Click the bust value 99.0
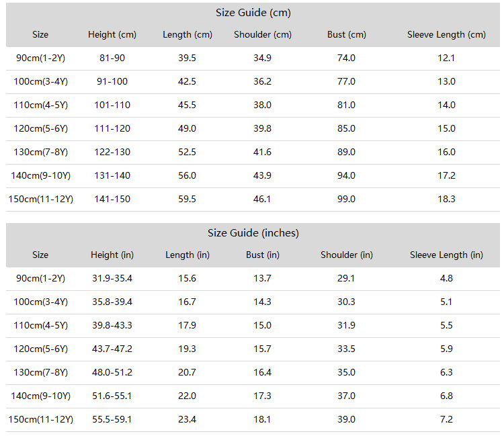The image size is (504, 436). click(x=346, y=200)
